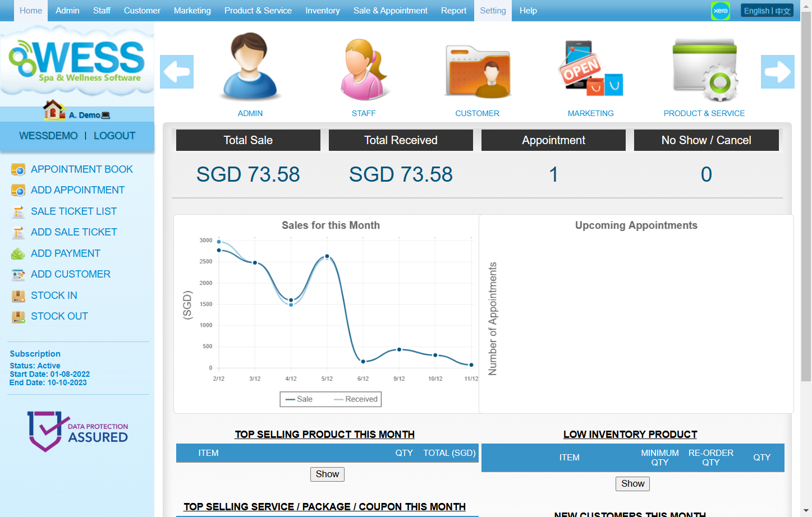
Task: Click the Appointment count 1
Action: (x=554, y=174)
